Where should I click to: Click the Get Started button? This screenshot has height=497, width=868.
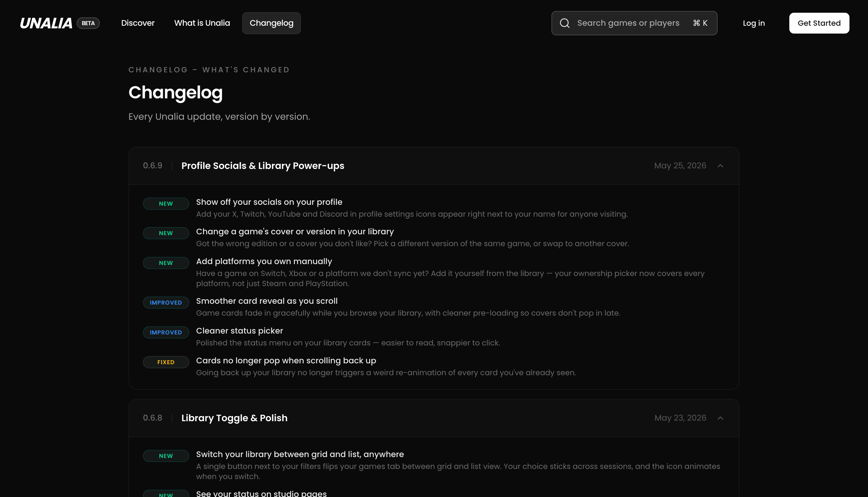point(819,23)
